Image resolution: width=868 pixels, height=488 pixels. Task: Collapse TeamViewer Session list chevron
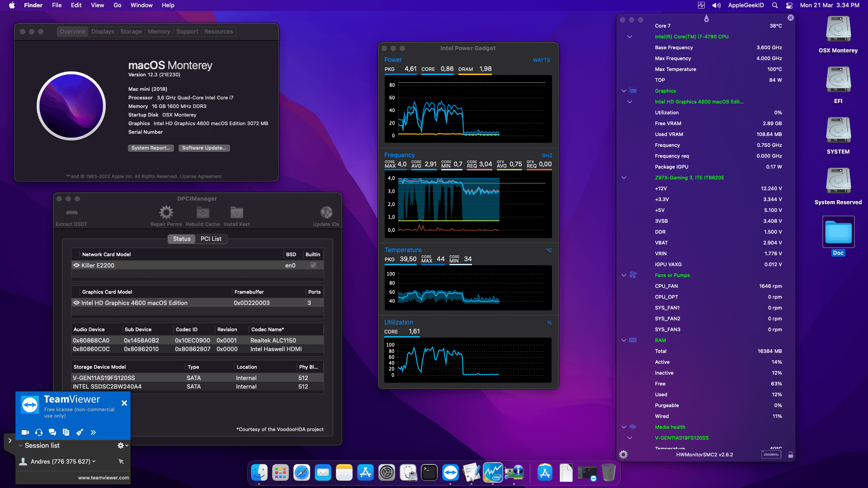[20, 446]
